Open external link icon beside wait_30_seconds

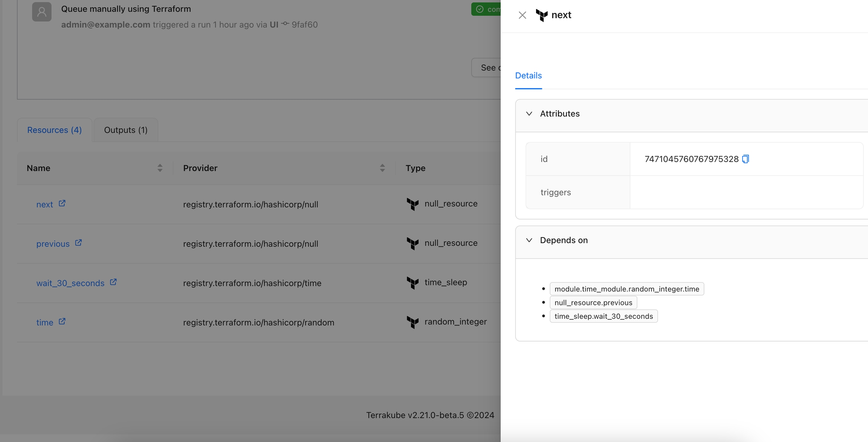coord(113,282)
